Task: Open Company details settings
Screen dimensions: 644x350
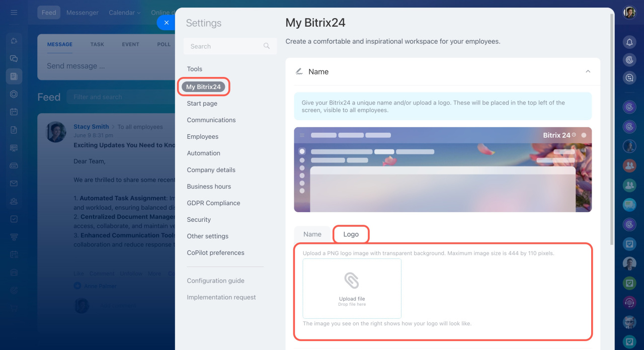Action: point(211,169)
